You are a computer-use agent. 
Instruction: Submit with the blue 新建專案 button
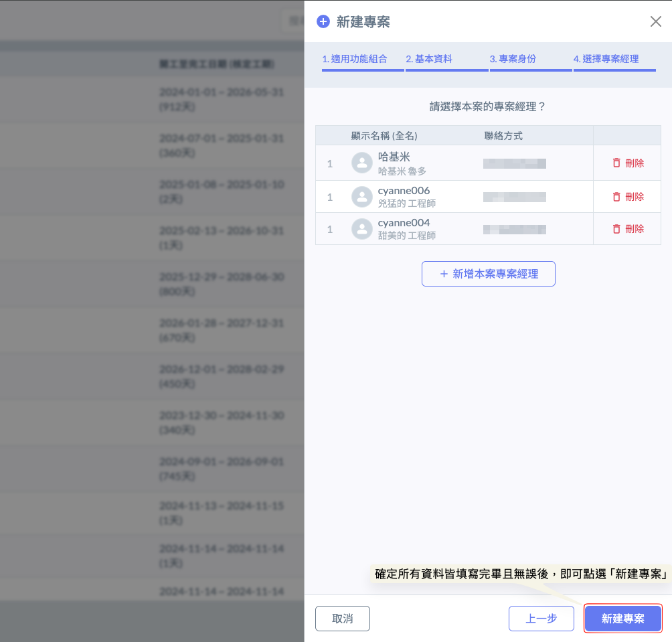click(622, 619)
